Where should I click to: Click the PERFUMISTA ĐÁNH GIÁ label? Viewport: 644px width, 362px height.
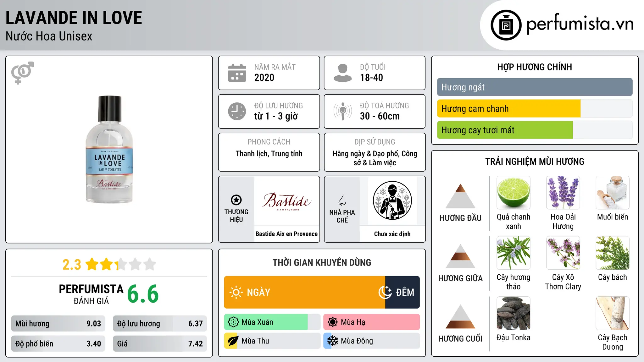click(x=91, y=294)
